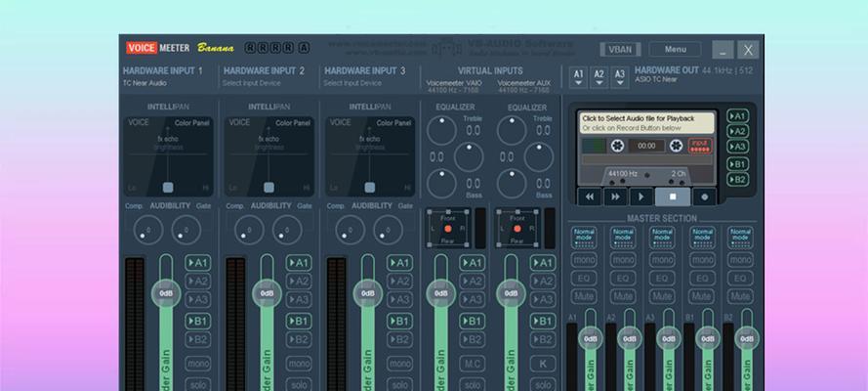Click the Treble knob of Voicemeeter AUX equalizer
This screenshot has height=391, width=868.
(x=512, y=131)
